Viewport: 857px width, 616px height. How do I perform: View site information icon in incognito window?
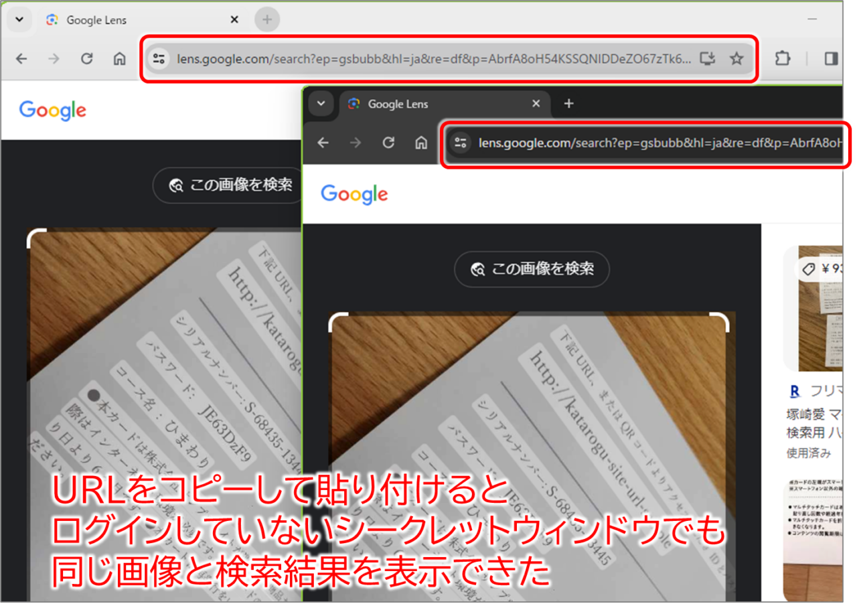tap(460, 143)
